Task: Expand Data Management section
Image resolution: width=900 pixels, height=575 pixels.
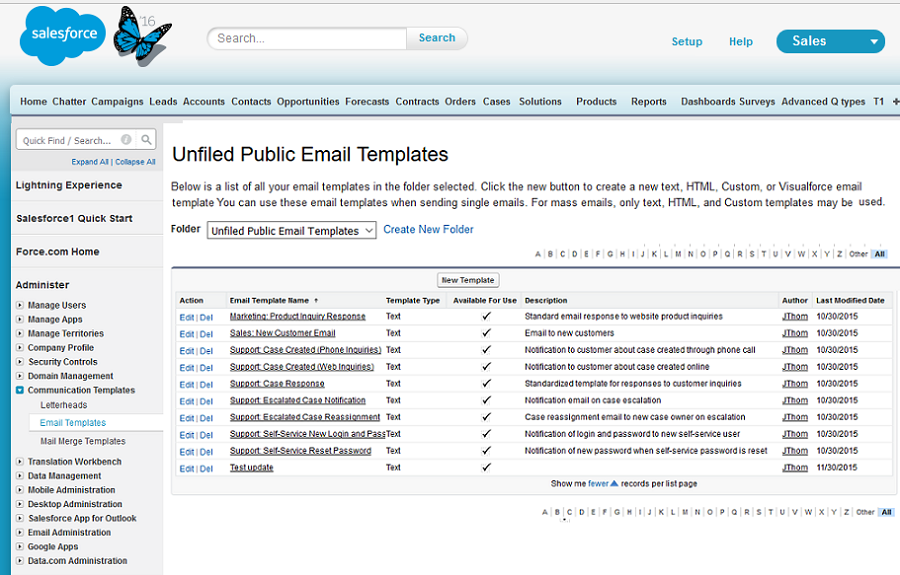Action: click(x=20, y=476)
